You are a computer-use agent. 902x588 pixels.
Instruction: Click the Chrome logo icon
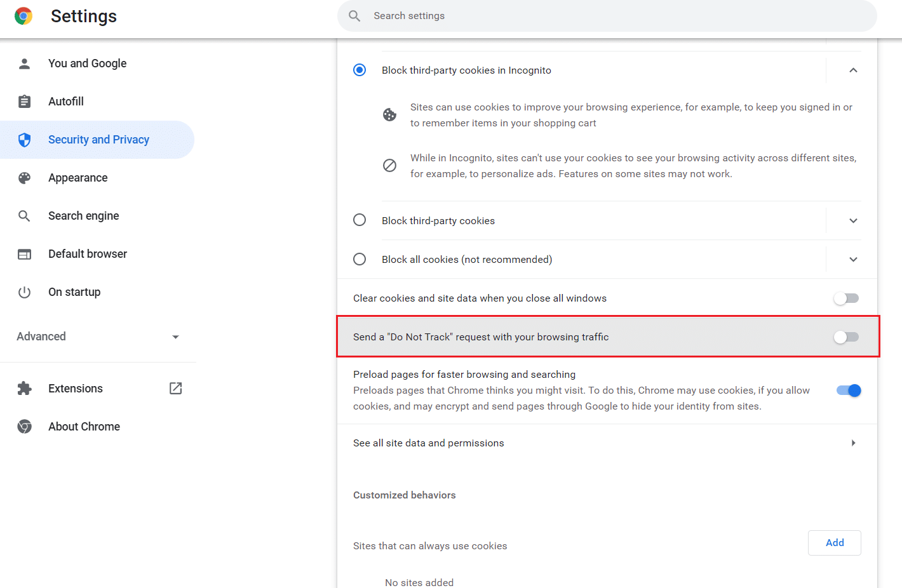click(24, 16)
